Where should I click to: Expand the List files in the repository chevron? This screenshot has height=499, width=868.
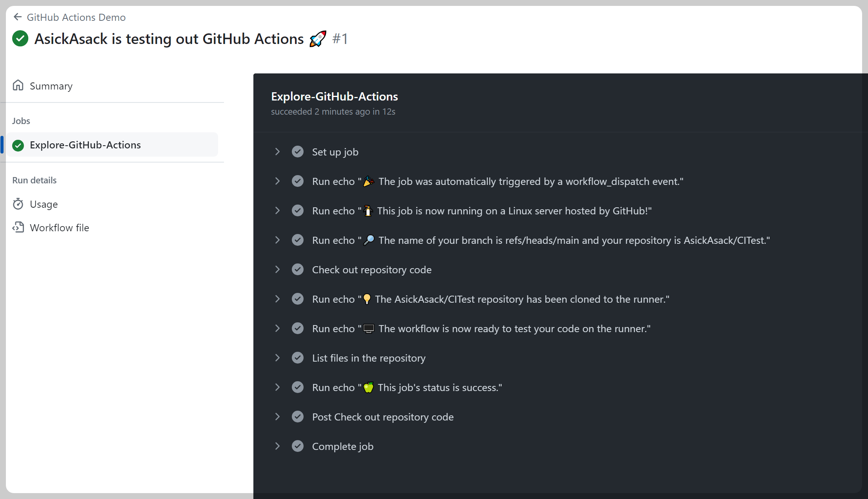[277, 358]
